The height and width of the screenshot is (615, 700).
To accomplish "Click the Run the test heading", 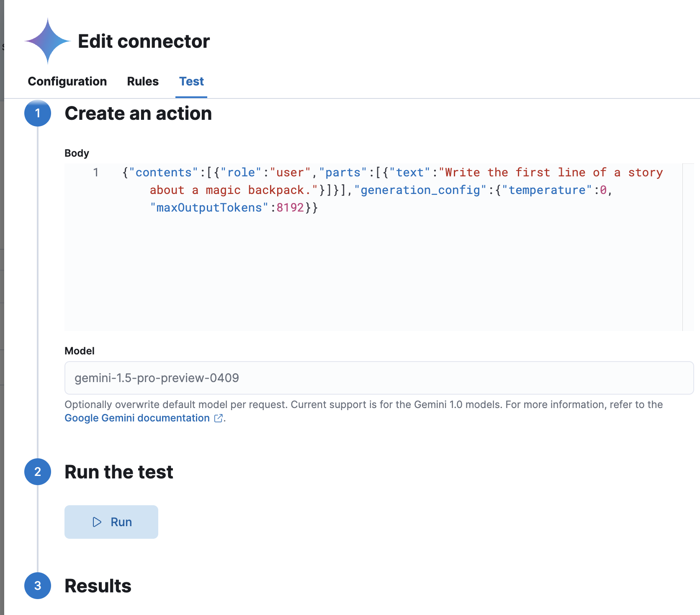I will [x=119, y=472].
